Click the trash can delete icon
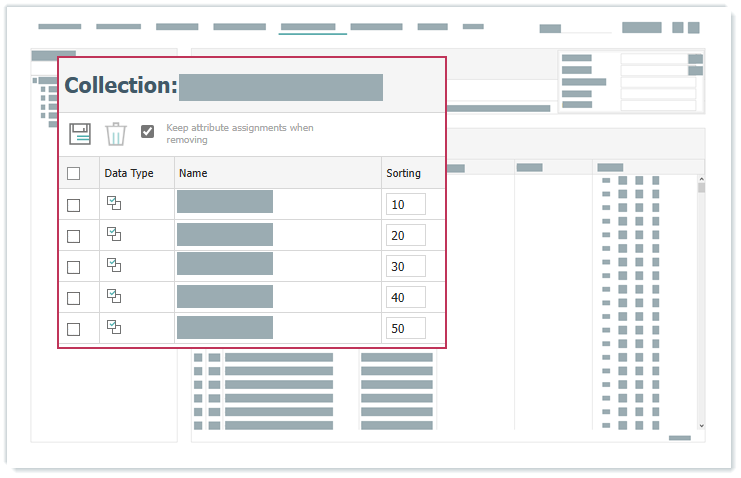This screenshot has height=478, width=741. click(x=116, y=134)
